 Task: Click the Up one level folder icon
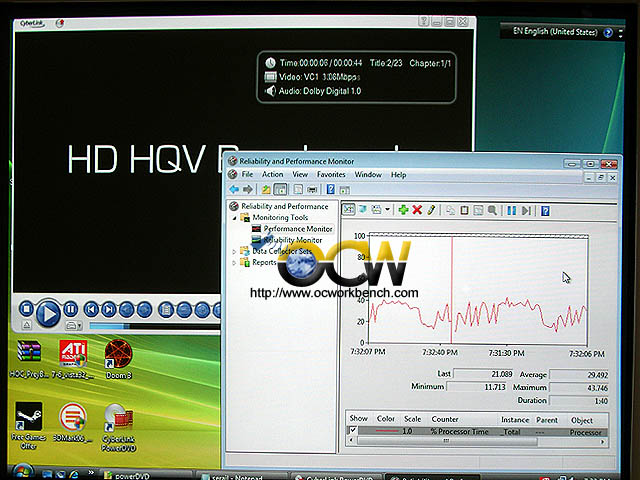click(266, 189)
